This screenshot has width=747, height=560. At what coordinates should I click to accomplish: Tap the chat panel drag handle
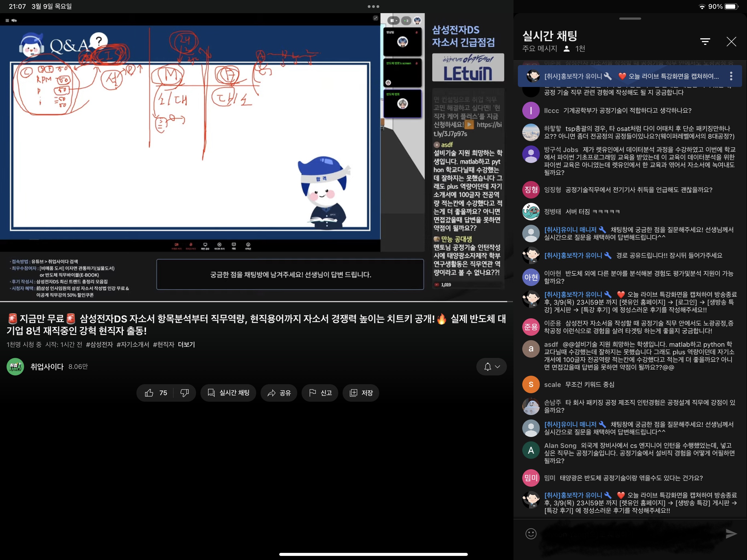click(630, 19)
